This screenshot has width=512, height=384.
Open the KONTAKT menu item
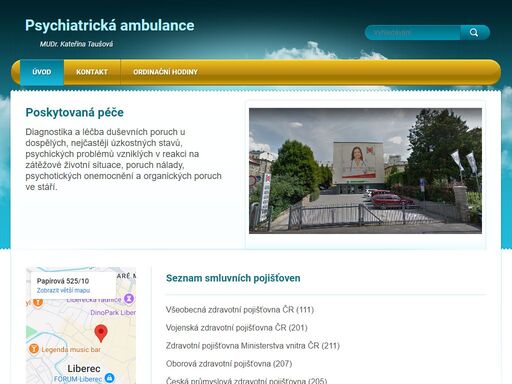92,72
